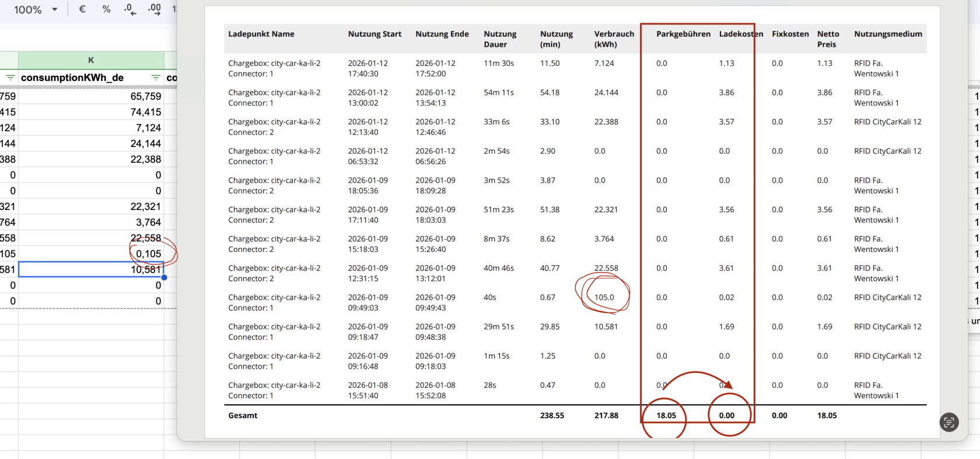Select column K header in the spreadsheet
This screenshot has width=980, height=459.
tap(91, 60)
